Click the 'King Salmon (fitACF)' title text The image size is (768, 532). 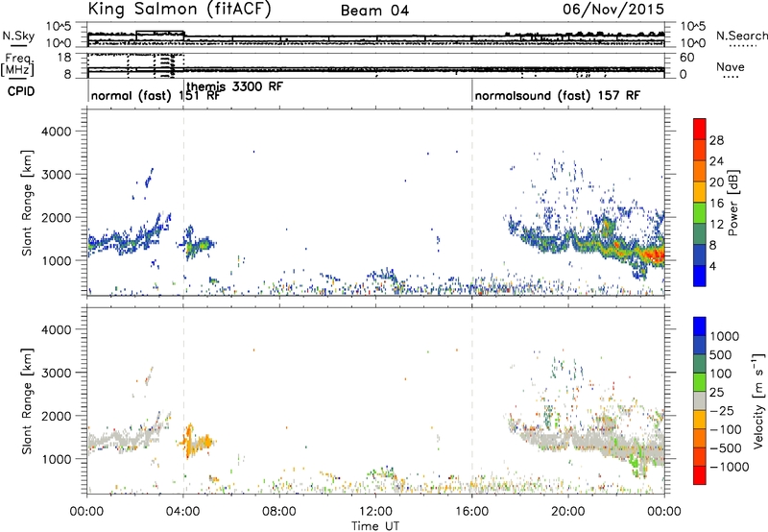click(180, 10)
